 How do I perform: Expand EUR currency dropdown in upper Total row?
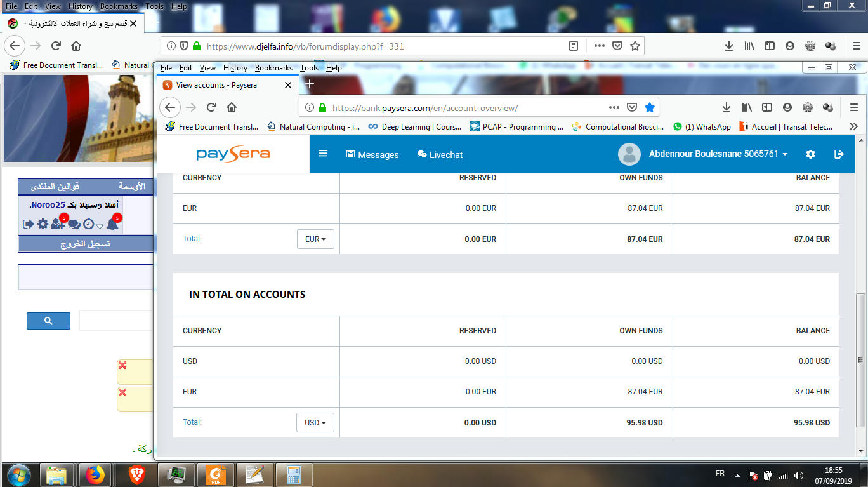(x=315, y=239)
